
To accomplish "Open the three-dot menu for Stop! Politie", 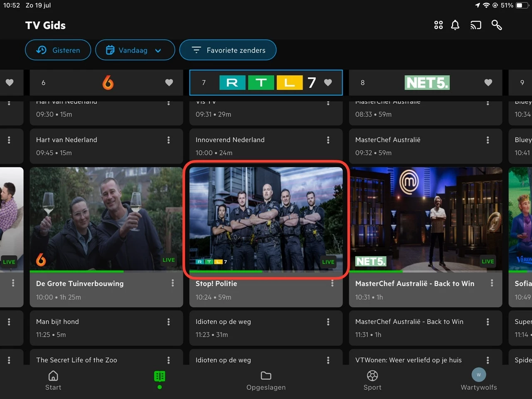I will point(332,283).
